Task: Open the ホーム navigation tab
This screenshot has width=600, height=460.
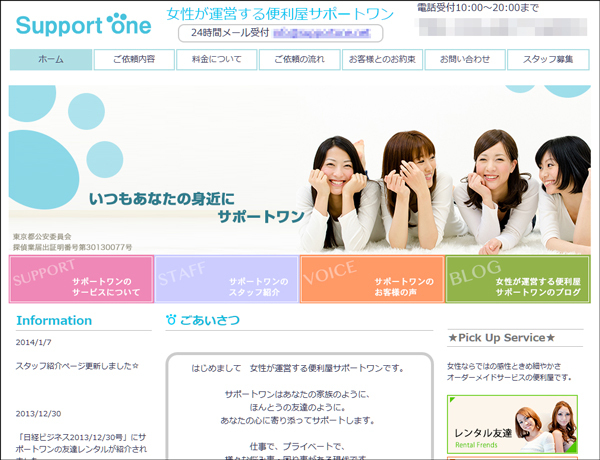Action: (51, 59)
